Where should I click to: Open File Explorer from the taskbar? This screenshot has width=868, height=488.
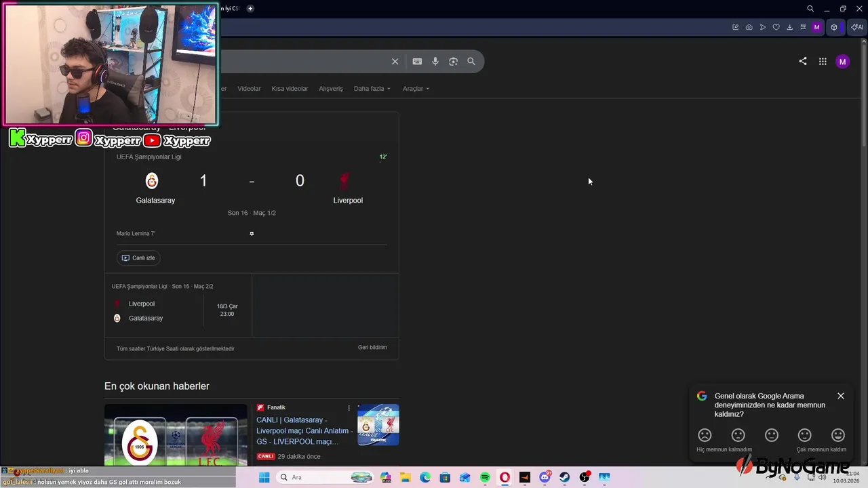point(405,477)
